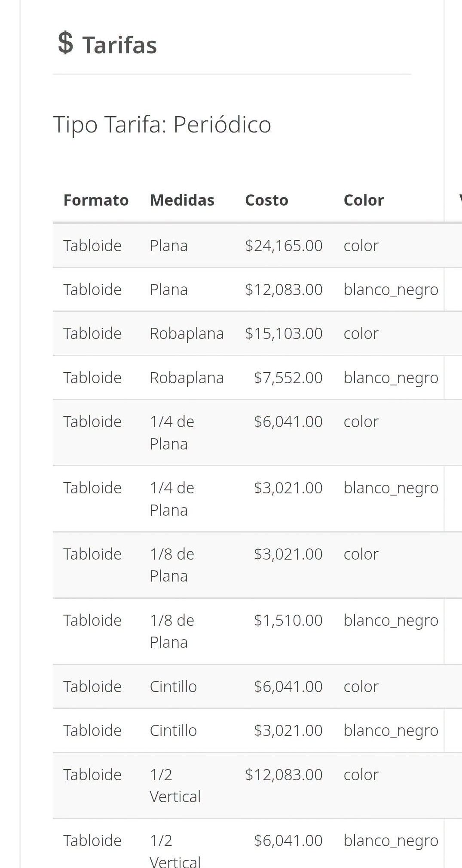Click the Tipo Tarifa: Periódico title
The image size is (462, 868).
coord(162,125)
